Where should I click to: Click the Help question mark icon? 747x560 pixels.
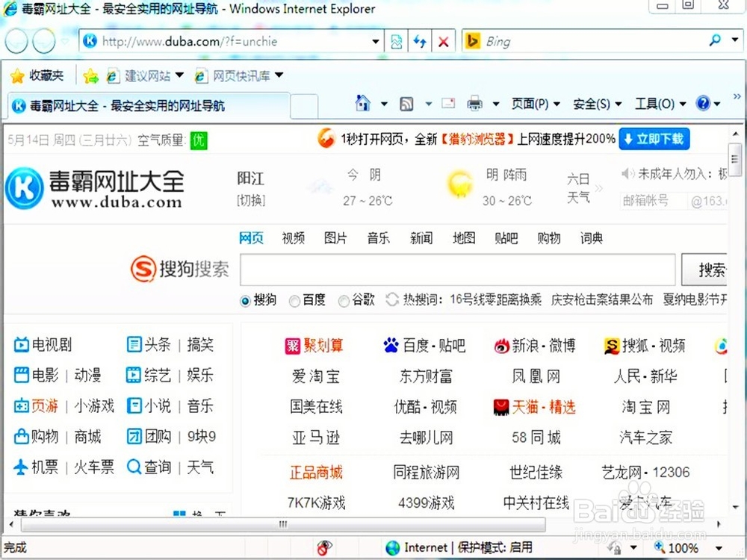click(703, 103)
